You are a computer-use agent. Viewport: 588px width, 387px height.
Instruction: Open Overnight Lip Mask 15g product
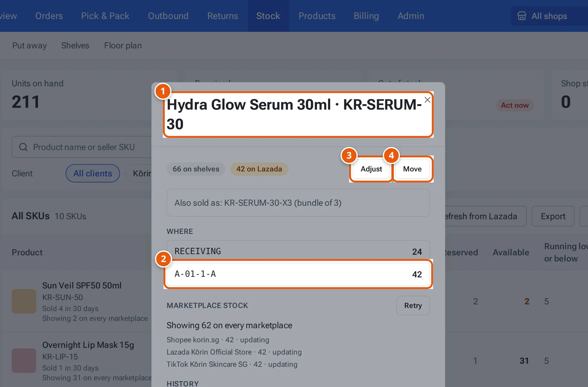click(x=88, y=345)
